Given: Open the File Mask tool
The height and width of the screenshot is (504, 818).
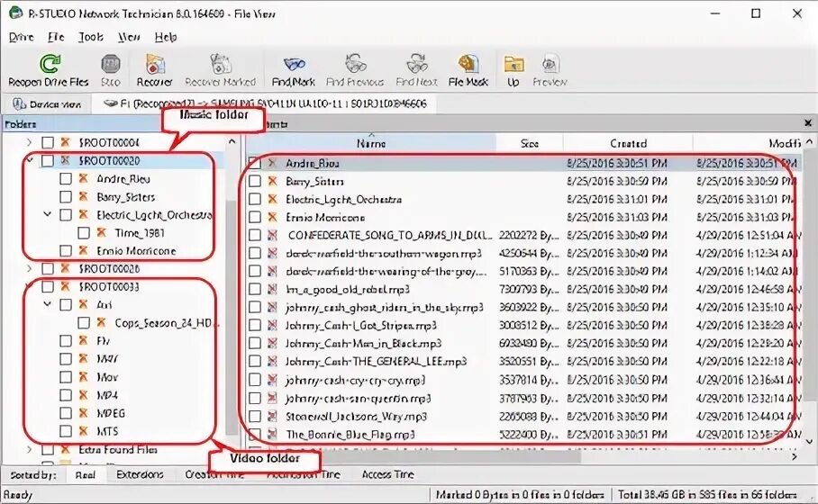Looking at the screenshot, I should click(x=468, y=64).
